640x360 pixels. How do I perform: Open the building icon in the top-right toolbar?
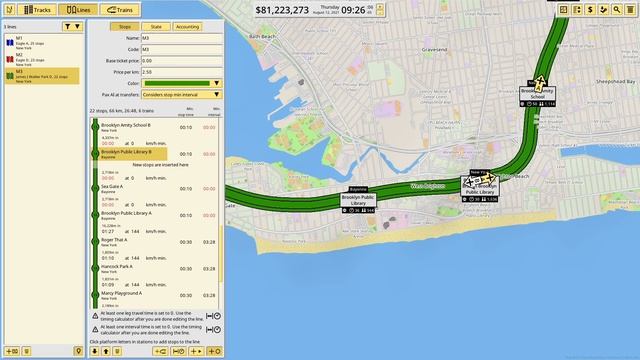coord(631,9)
